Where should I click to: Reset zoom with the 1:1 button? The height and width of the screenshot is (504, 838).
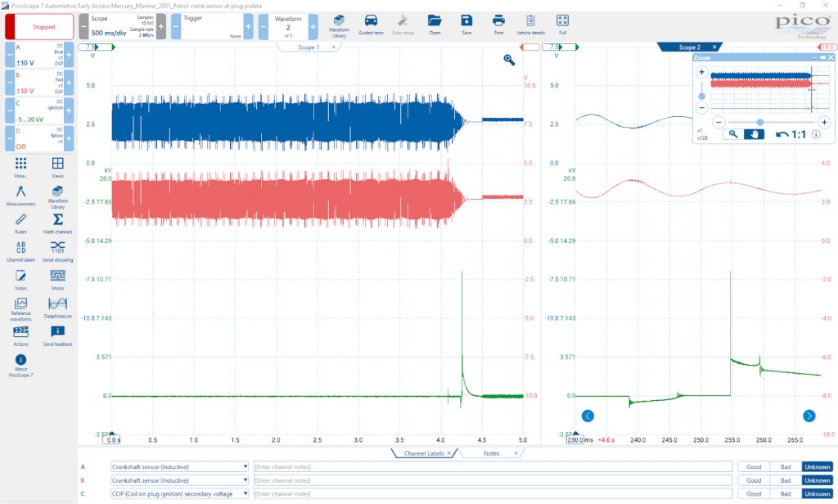(x=791, y=134)
